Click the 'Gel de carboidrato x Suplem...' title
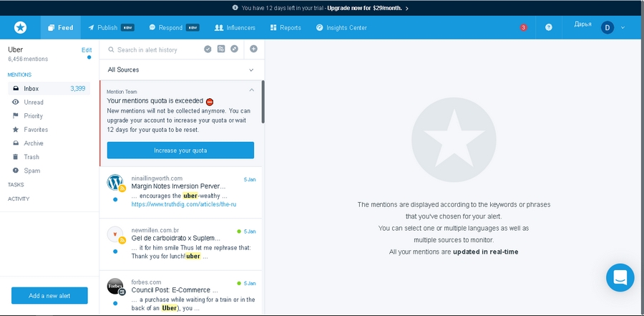The image size is (644, 316). pyautogui.click(x=176, y=238)
